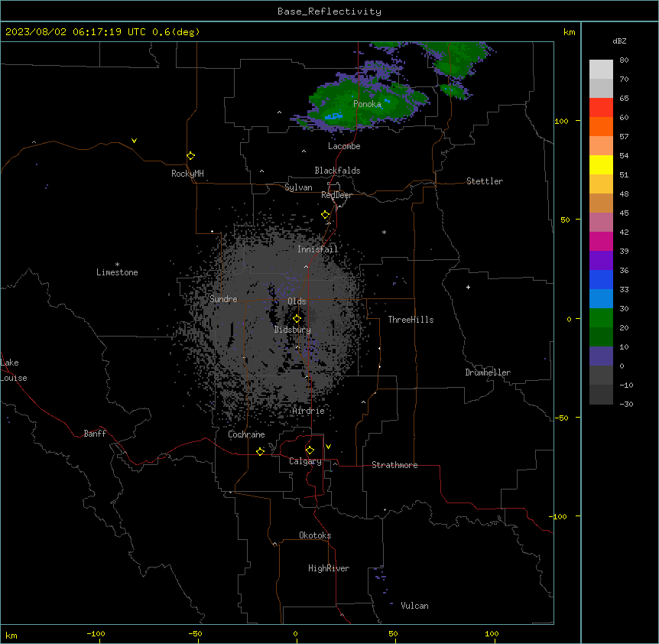Click the Ponoka city label
This screenshot has height=644, width=659.
367,104
